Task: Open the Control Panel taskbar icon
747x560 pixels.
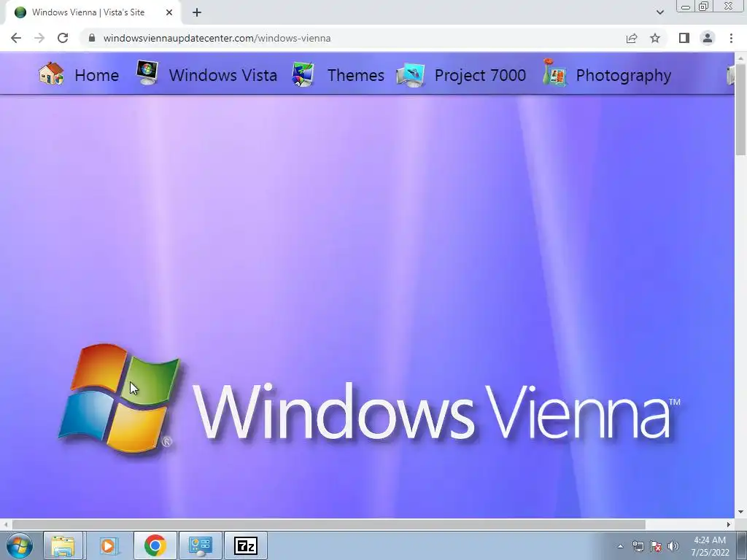Action: click(x=200, y=545)
